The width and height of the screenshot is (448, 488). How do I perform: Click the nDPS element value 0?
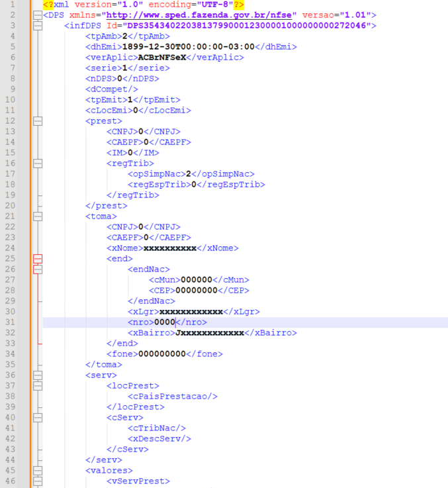point(120,78)
